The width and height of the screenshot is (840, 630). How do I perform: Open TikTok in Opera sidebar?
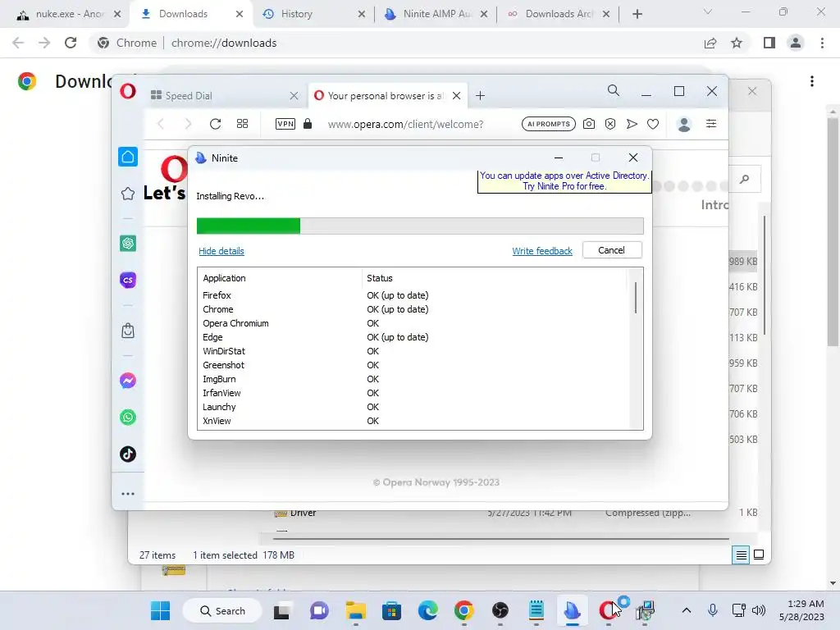(x=128, y=454)
